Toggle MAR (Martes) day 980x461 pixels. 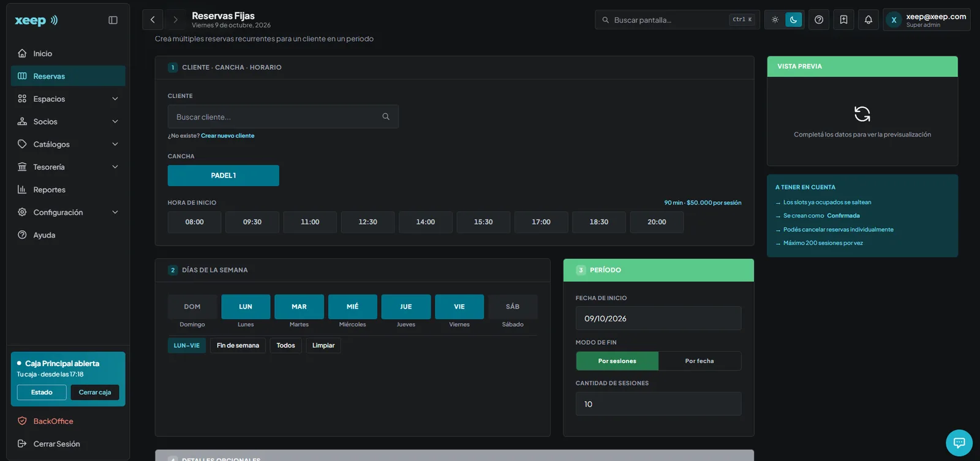(299, 307)
